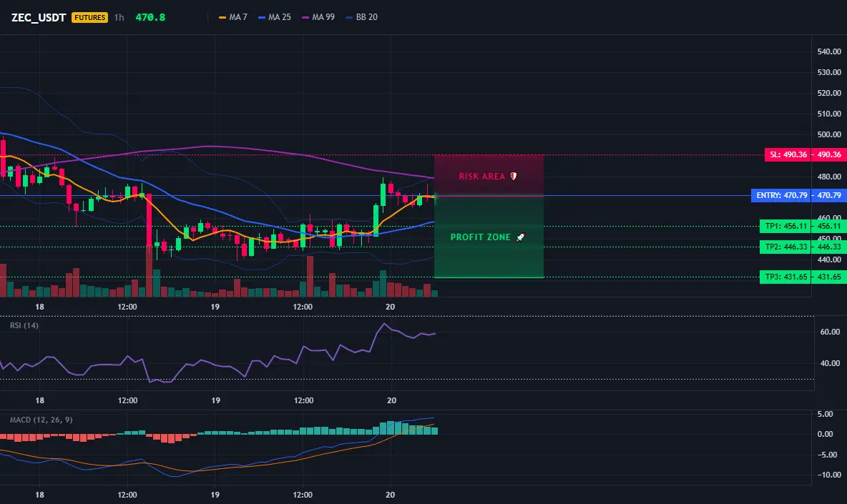847x504 pixels.
Task: Click the 540.00 price axis value
Action: [x=829, y=51]
